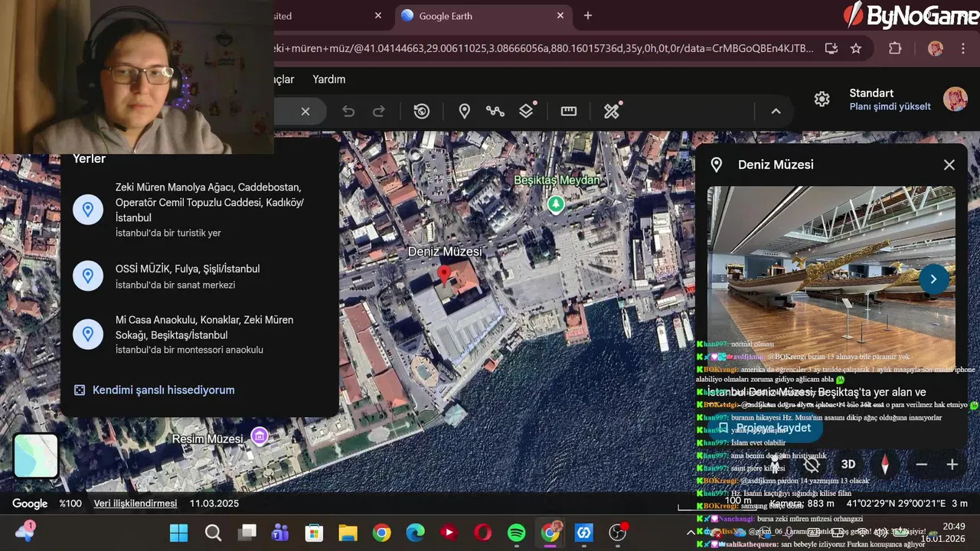The height and width of the screenshot is (551, 980).
Task: Select the ruler measure tool
Action: click(569, 112)
